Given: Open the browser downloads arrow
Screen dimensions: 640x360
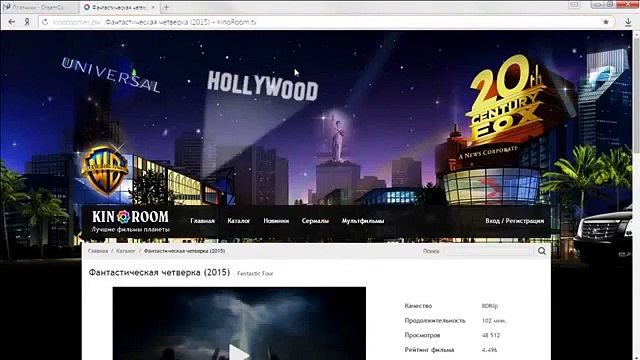Looking at the screenshot, I should coord(628,22).
